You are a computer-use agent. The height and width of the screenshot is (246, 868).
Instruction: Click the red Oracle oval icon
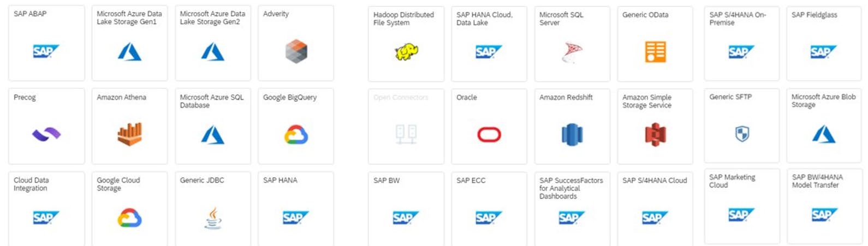pos(489,134)
